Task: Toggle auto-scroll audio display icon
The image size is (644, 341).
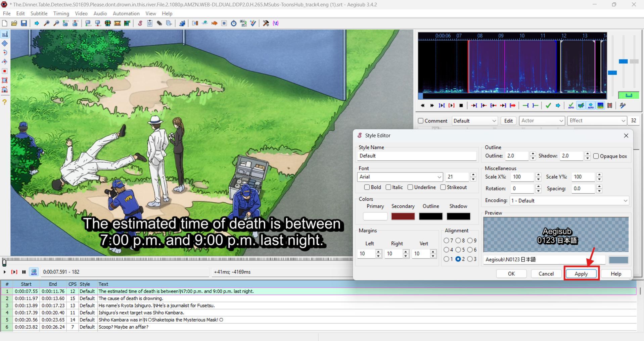Action: coord(590,105)
